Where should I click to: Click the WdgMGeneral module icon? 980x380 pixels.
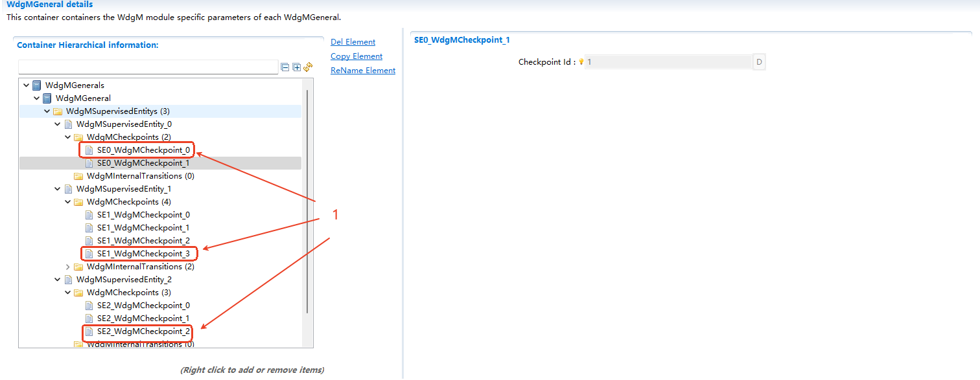tap(46, 98)
